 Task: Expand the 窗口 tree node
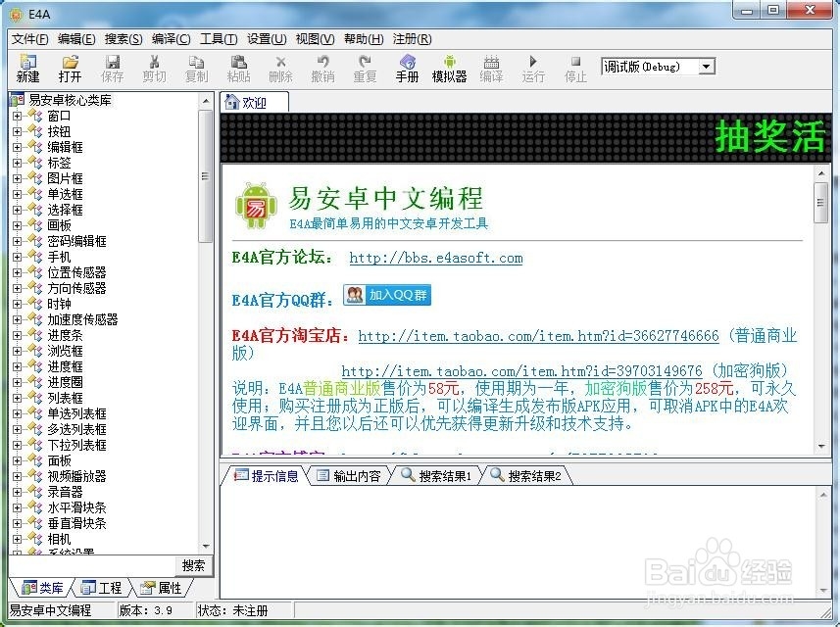click(x=17, y=116)
